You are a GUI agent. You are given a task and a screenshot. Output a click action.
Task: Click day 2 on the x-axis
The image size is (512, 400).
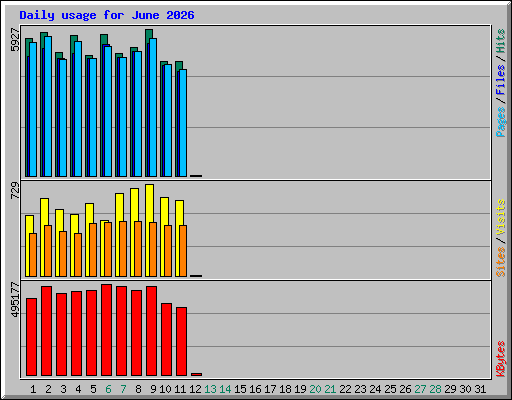coord(48,389)
